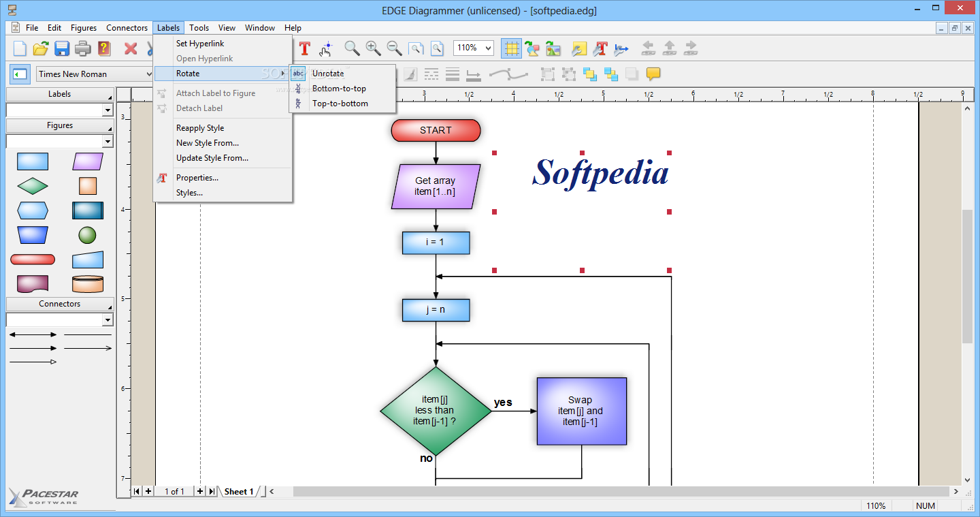Open the Edit menu
This screenshot has width=980, height=517.
(x=54, y=28)
